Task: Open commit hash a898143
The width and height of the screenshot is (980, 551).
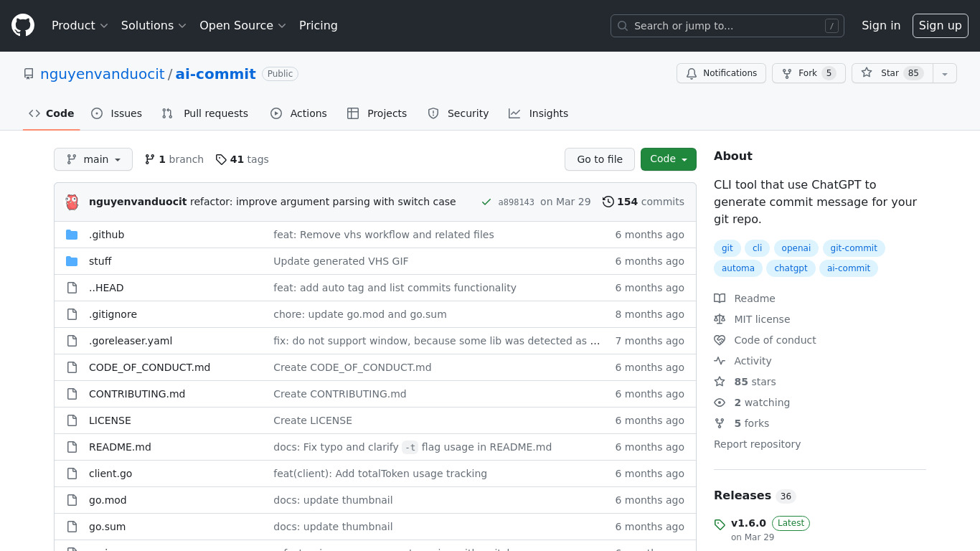Action: tap(517, 202)
